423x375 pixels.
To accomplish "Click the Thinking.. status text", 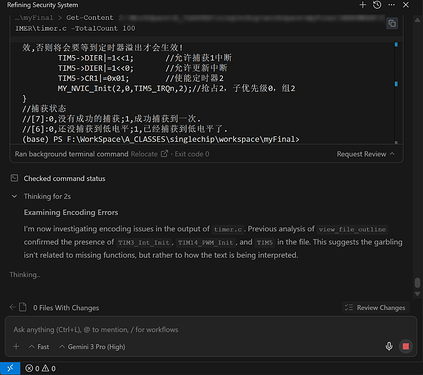I will coord(25,275).
